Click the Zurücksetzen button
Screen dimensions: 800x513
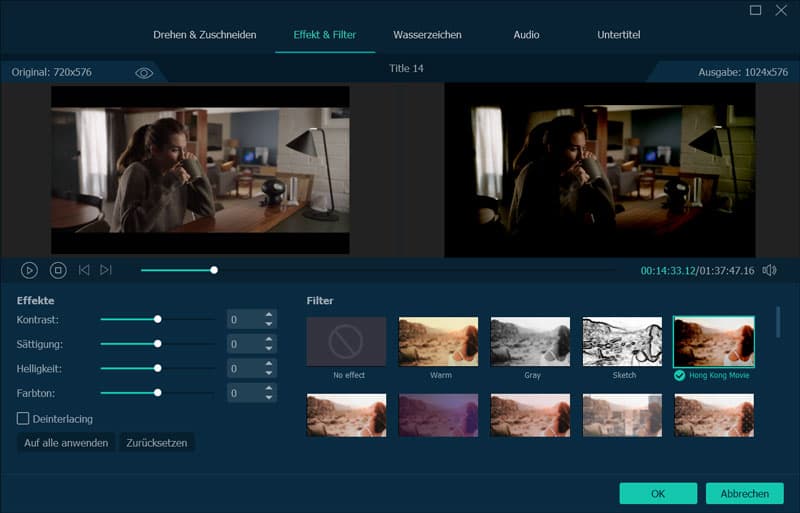click(x=156, y=442)
